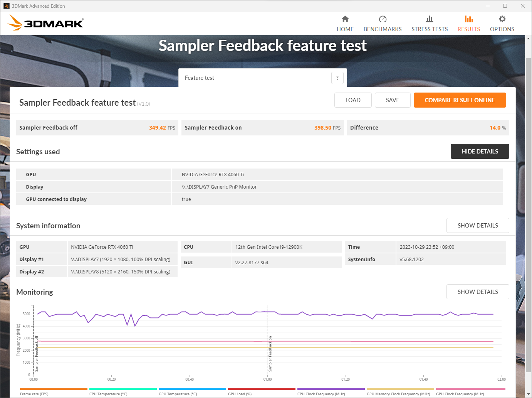Click the vertical scrollbar thumb
Image resolution: width=532 pixels, height=398 pixels.
[528, 215]
